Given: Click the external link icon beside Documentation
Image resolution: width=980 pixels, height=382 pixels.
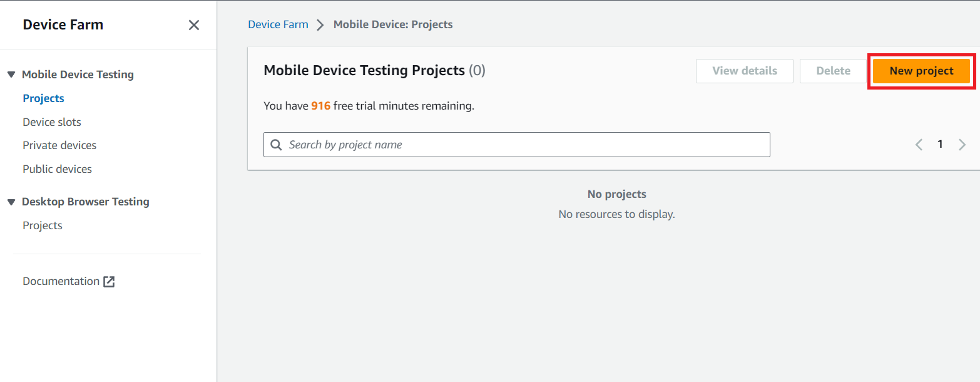Looking at the screenshot, I should coord(109,282).
